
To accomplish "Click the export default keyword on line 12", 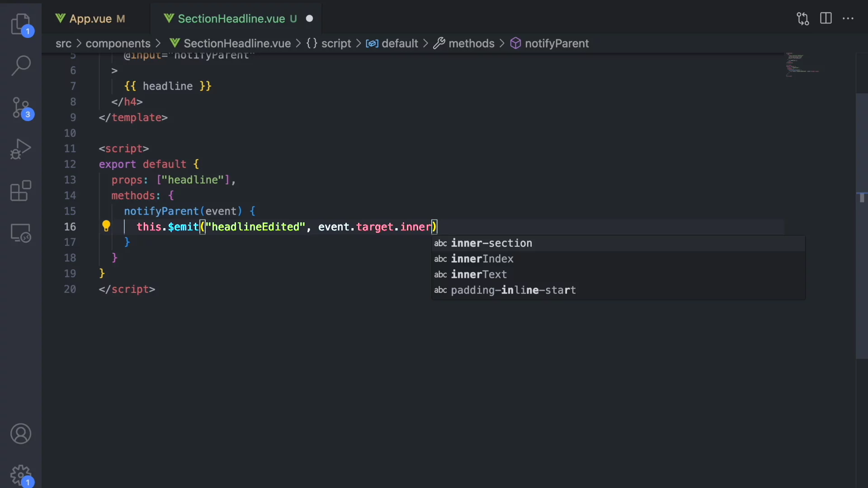I will click(x=142, y=164).
